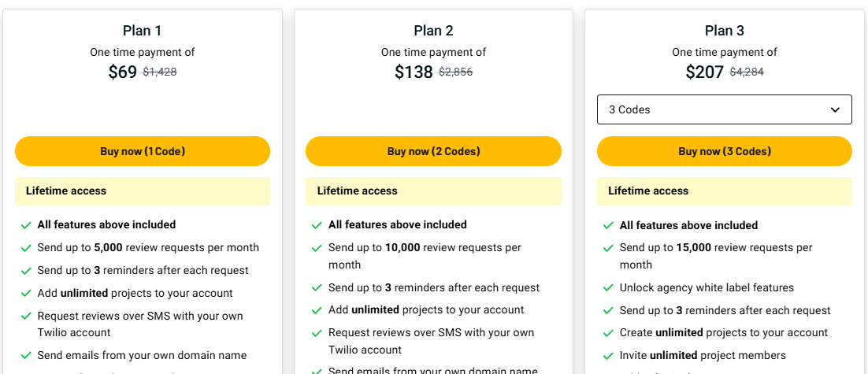The width and height of the screenshot is (868, 374).
Task: Click the crossed-out $2,856 price
Action: point(455,72)
